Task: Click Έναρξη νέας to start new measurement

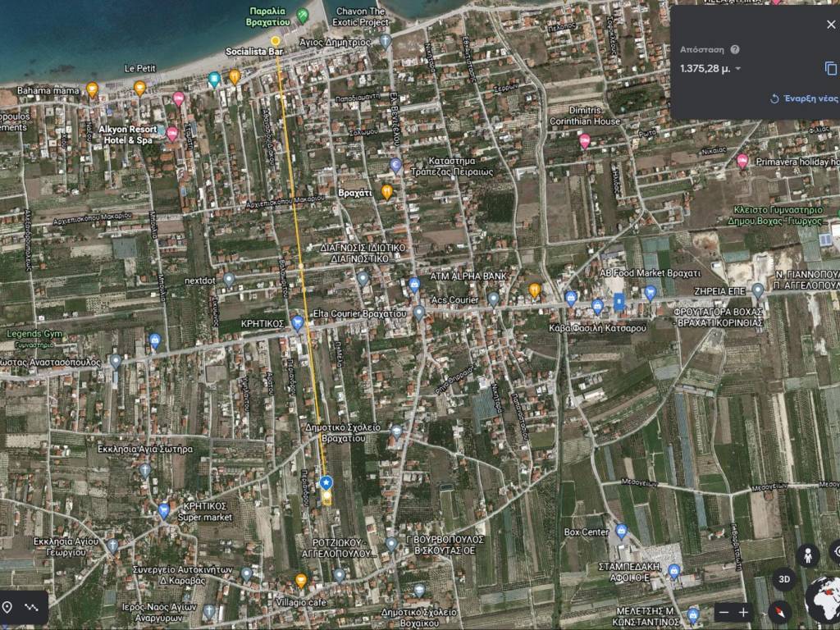Action: pos(804,98)
